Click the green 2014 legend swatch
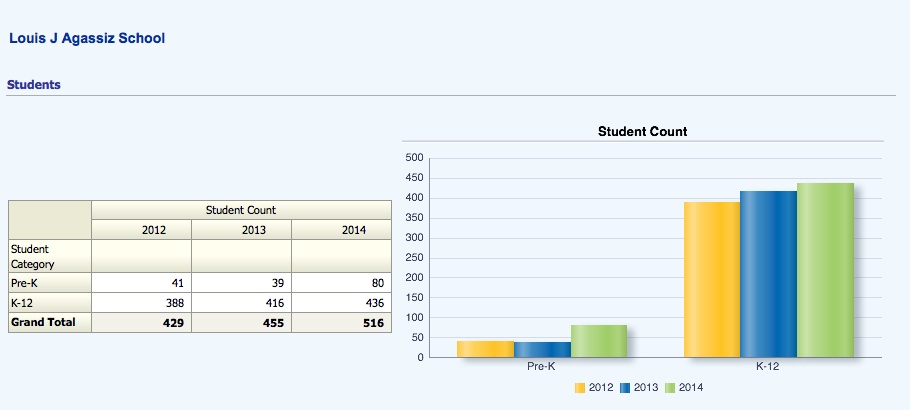Screen dimensions: 910x410 pos(671,388)
